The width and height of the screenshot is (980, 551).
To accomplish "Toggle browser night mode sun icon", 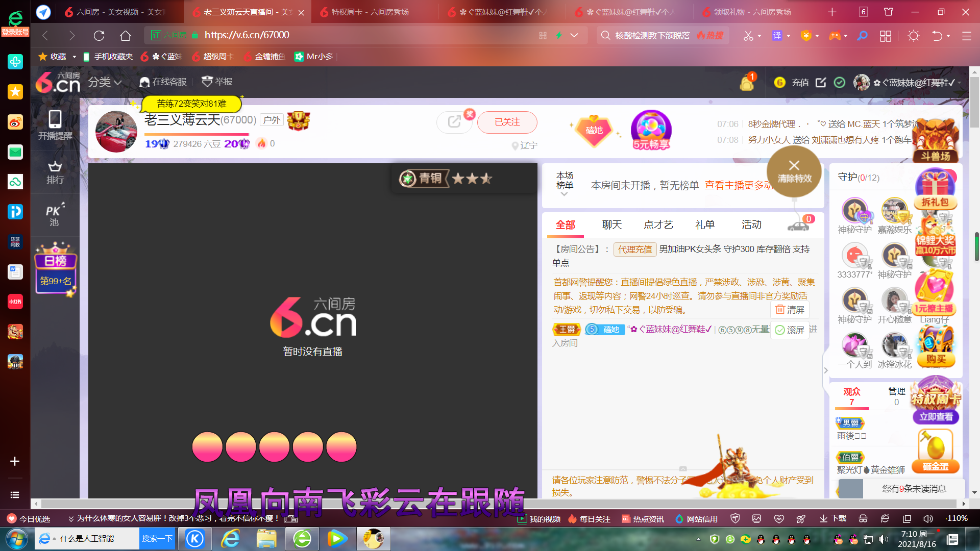I will coord(914,36).
